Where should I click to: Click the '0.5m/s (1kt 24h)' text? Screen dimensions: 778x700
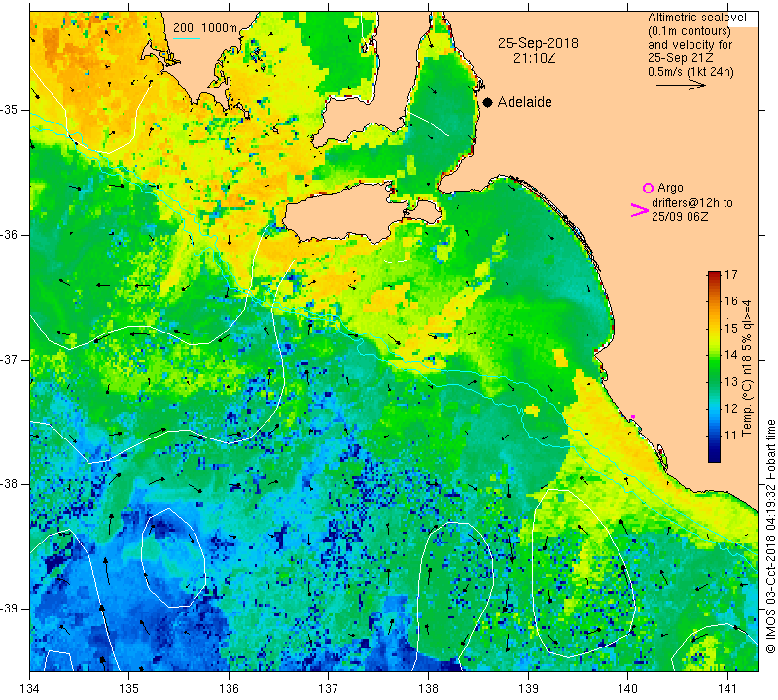pyautogui.click(x=690, y=72)
